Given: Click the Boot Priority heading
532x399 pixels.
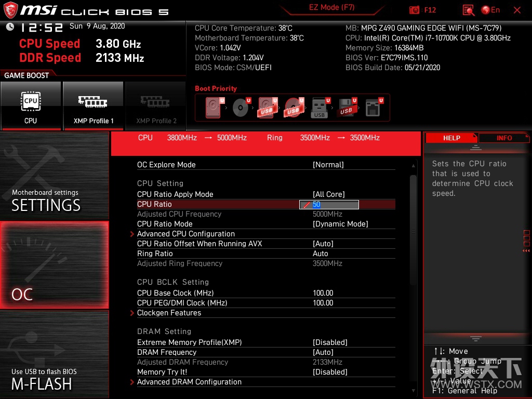Looking at the screenshot, I should (216, 88).
